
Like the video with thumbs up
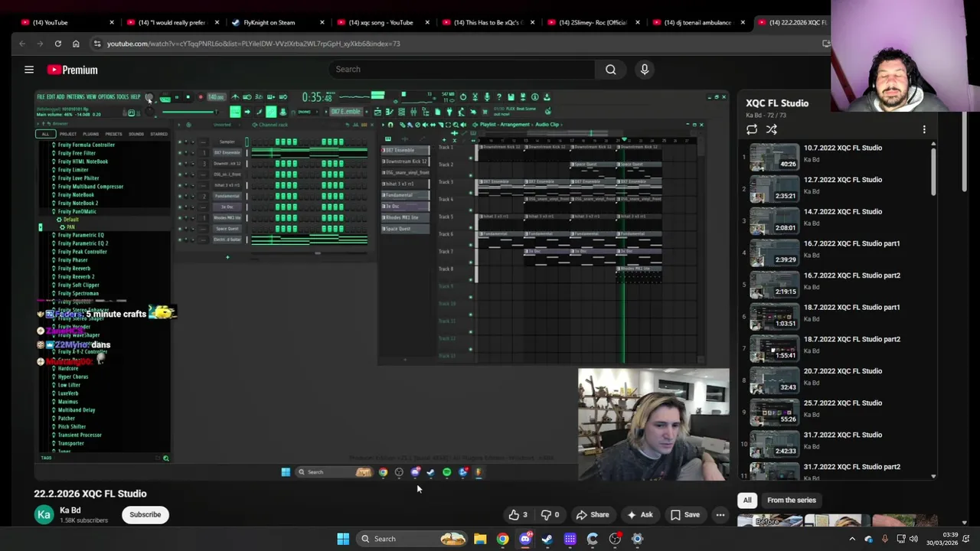[x=518, y=515]
